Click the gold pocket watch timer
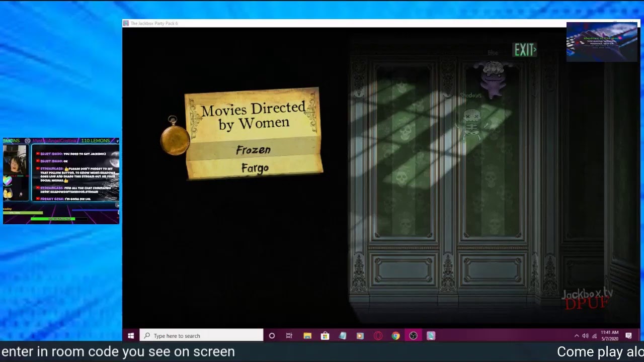 pyautogui.click(x=175, y=136)
